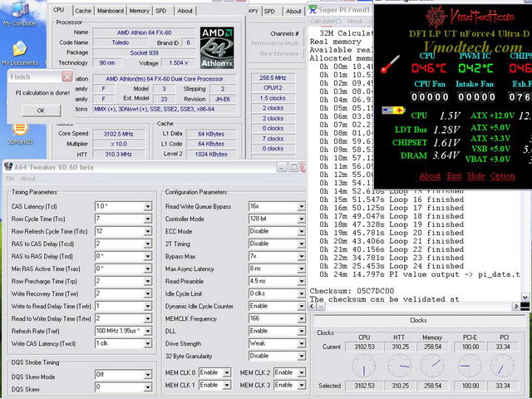
Task: Expand Write CAS Latency (Twcl) dropdown
Action: 148,343
